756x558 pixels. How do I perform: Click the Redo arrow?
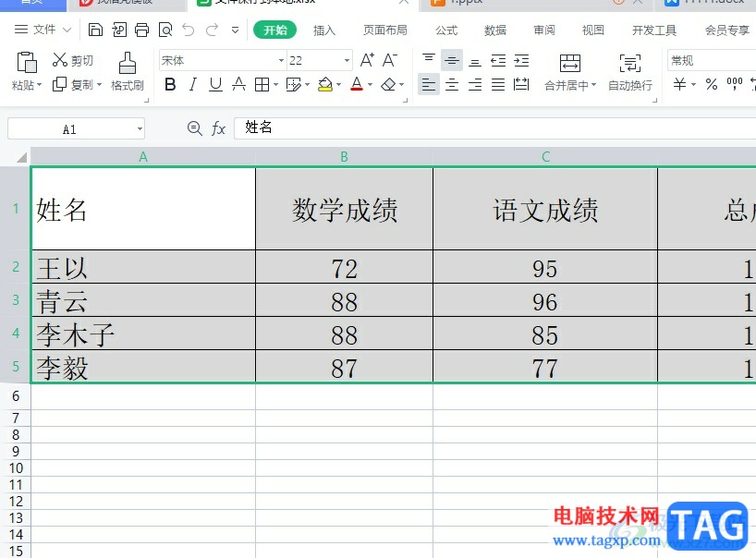[213, 30]
